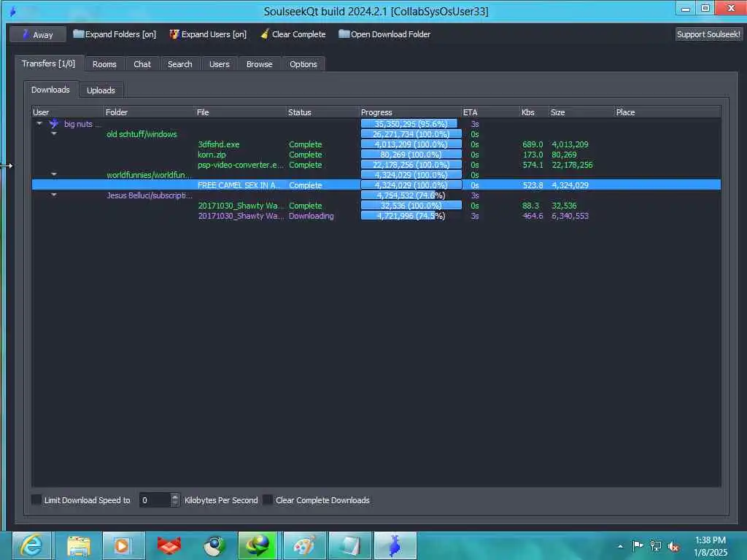Sort by the Status column header
747x560 pixels.
(x=322, y=112)
